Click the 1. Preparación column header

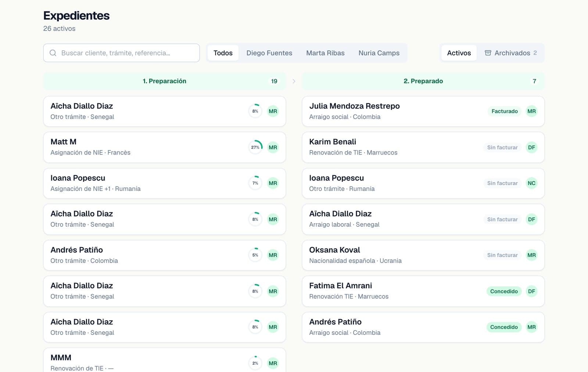[x=165, y=81]
